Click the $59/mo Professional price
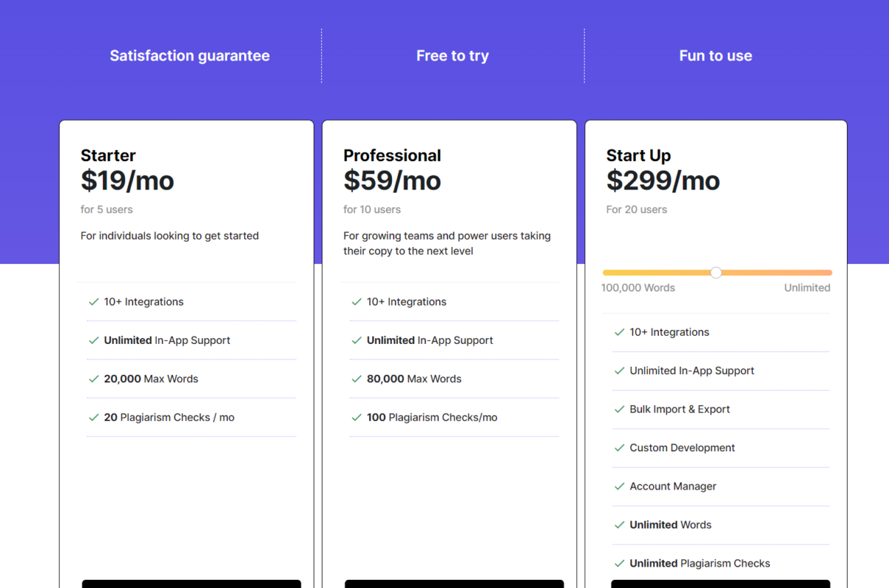889x588 pixels. (x=392, y=180)
